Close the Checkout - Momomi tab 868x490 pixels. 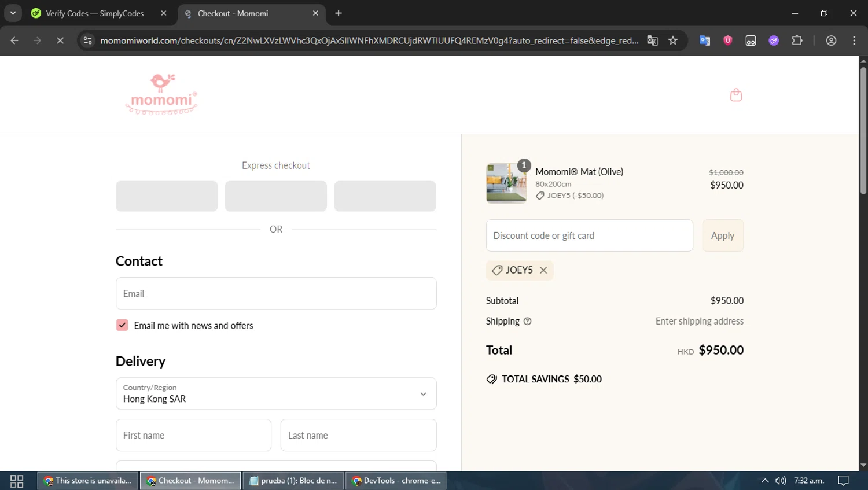tap(315, 13)
